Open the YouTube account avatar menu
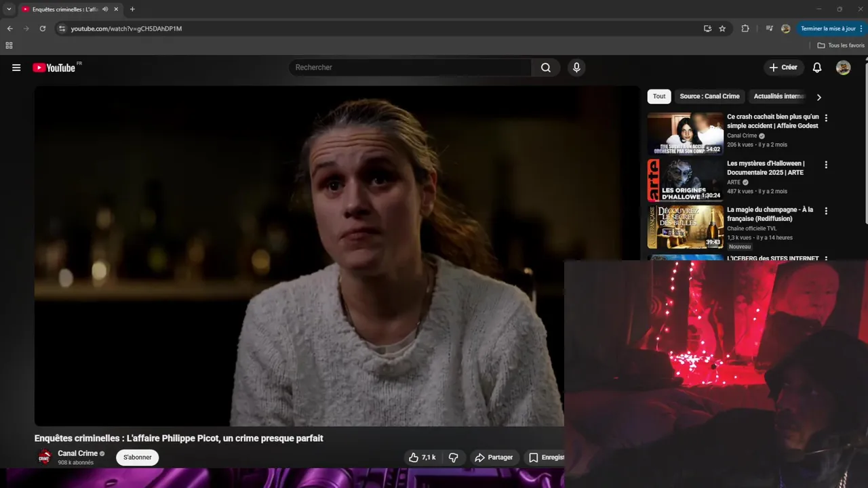The width and height of the screenshot is (868, 488). (x=843, y=68)
